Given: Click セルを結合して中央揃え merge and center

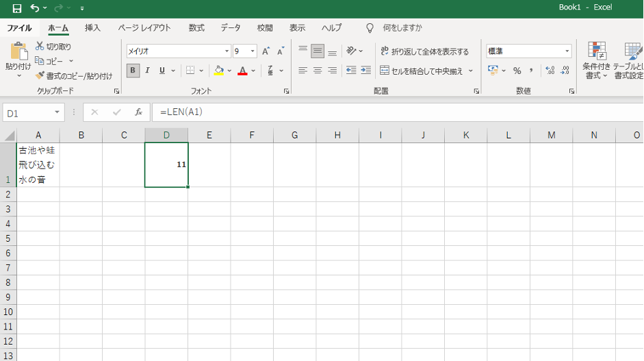Looking at the screenshot, I should coord(422,71).
